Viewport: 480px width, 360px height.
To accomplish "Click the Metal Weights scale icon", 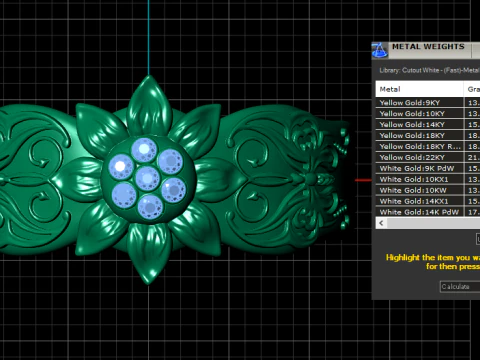I will point(380,50).
